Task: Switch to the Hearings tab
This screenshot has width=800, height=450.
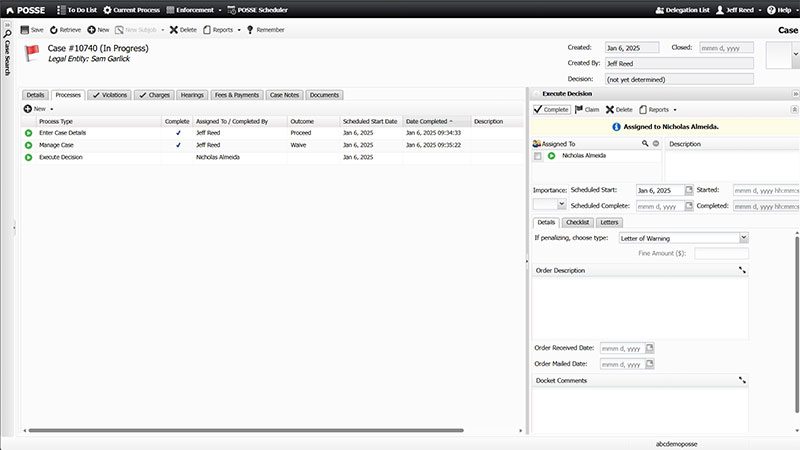Action: 192,95
